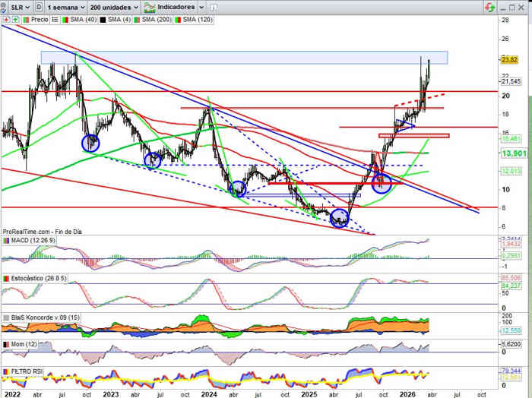Image resolution: width=532 pixels, height=398 pixels.
Task: Click the MACD indicator color icon
Action: pos(5,241)
